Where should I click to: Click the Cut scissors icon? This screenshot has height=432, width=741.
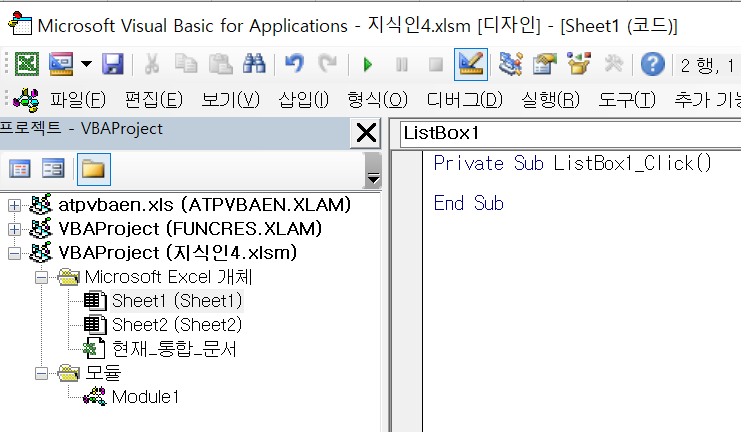[151, 64]
